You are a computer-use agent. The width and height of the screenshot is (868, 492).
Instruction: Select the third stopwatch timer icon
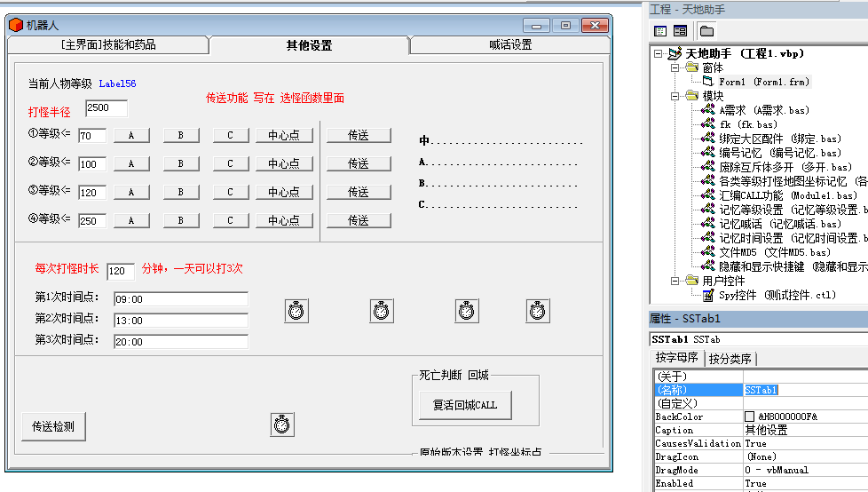(467, 311)
